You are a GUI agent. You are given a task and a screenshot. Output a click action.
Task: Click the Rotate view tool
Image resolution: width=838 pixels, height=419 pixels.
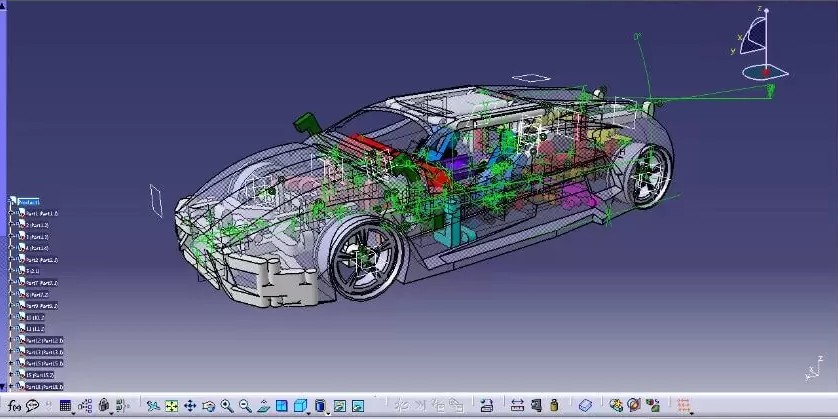pos(208,406)
